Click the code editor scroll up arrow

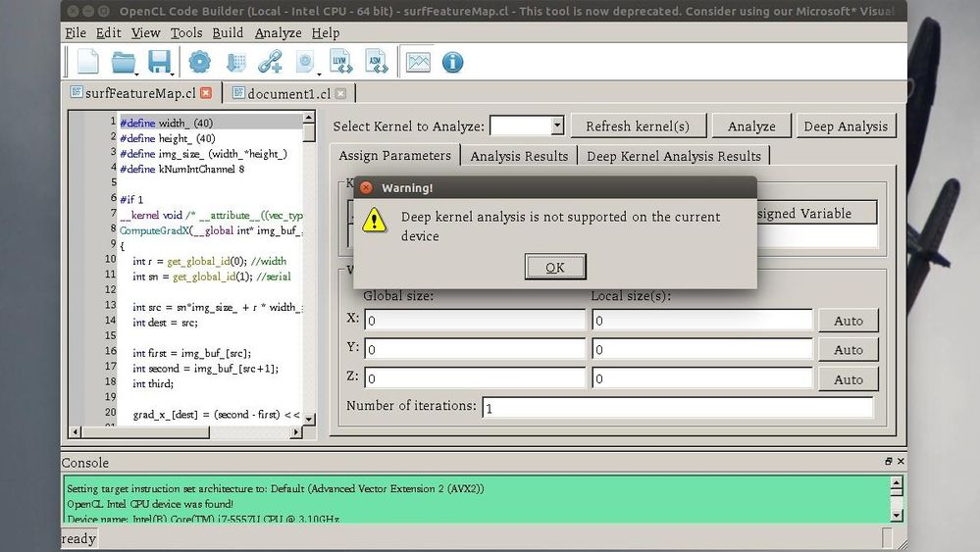309,118
